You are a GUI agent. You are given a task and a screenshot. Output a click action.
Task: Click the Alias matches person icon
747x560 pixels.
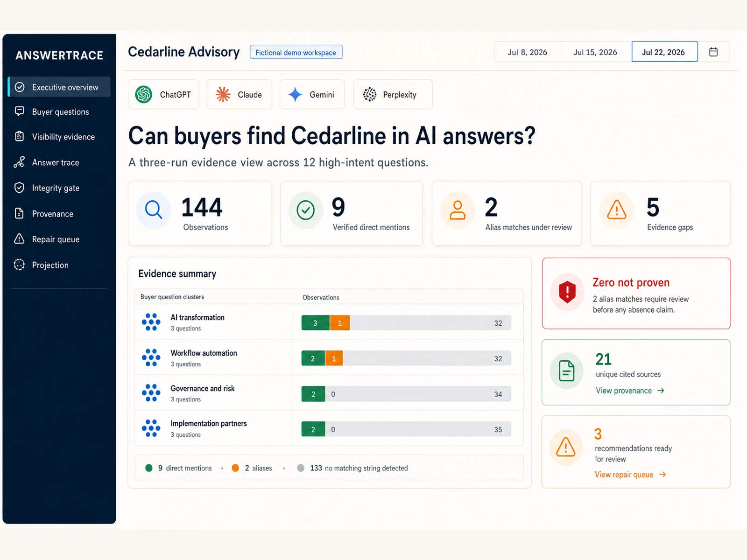[x=458, y=210]
